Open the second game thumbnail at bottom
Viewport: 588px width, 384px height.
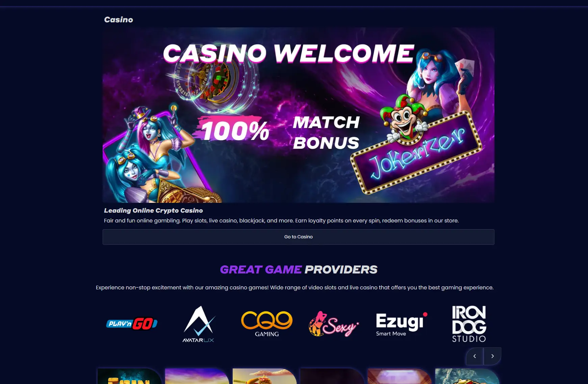197,376
